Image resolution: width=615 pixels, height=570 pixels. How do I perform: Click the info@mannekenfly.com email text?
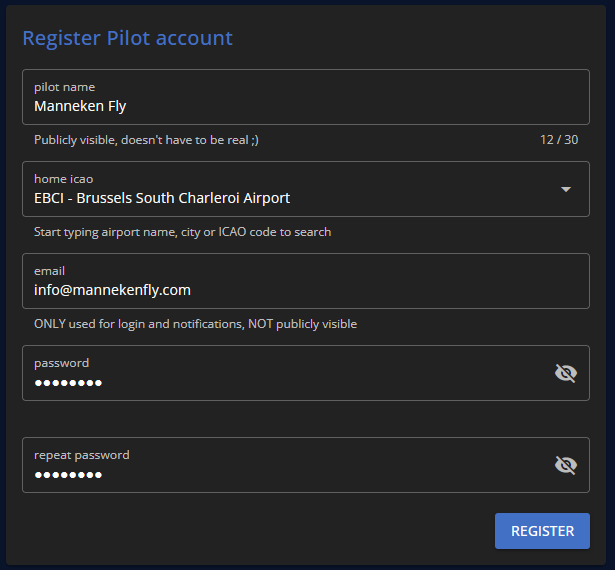pos(112,290)
